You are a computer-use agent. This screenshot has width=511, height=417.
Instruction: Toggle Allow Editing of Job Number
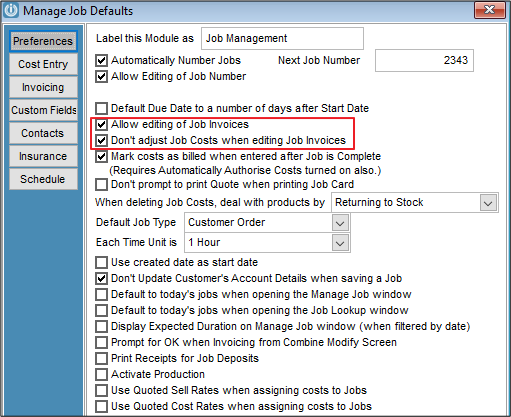coord(101,76)
